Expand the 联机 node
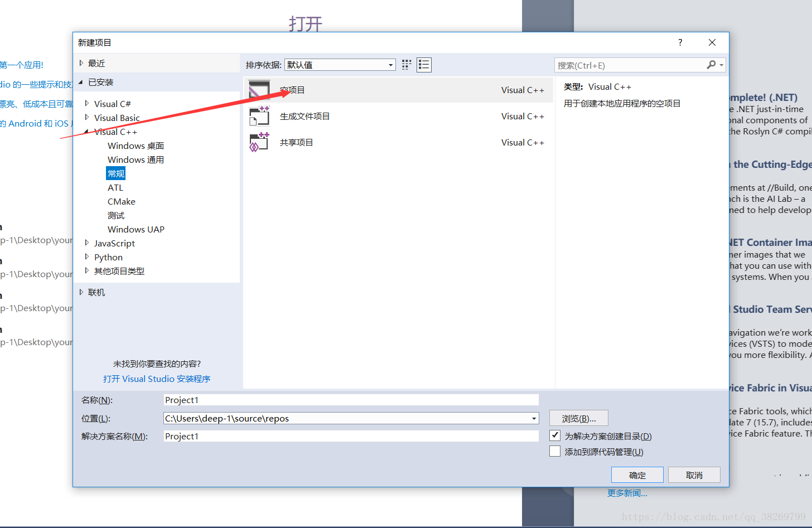 click(81, 292)
